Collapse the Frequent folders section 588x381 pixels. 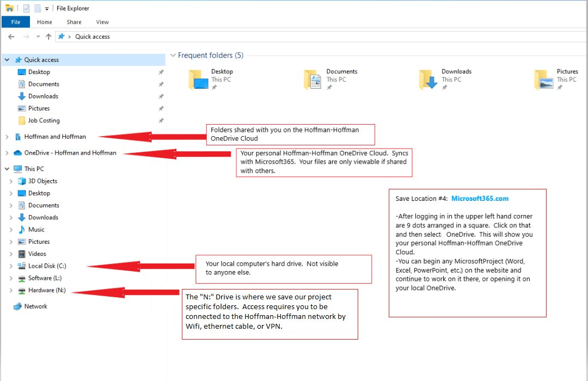click(x=173, y=56)
